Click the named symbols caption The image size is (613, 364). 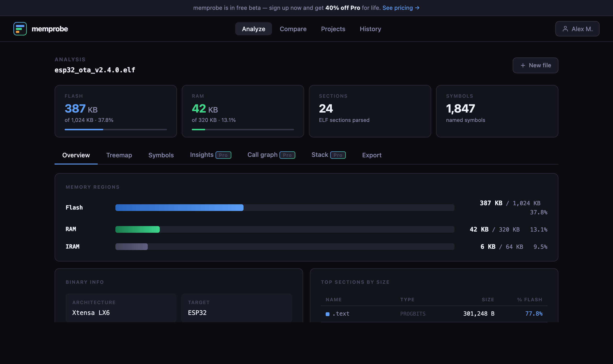pos(465,120)
